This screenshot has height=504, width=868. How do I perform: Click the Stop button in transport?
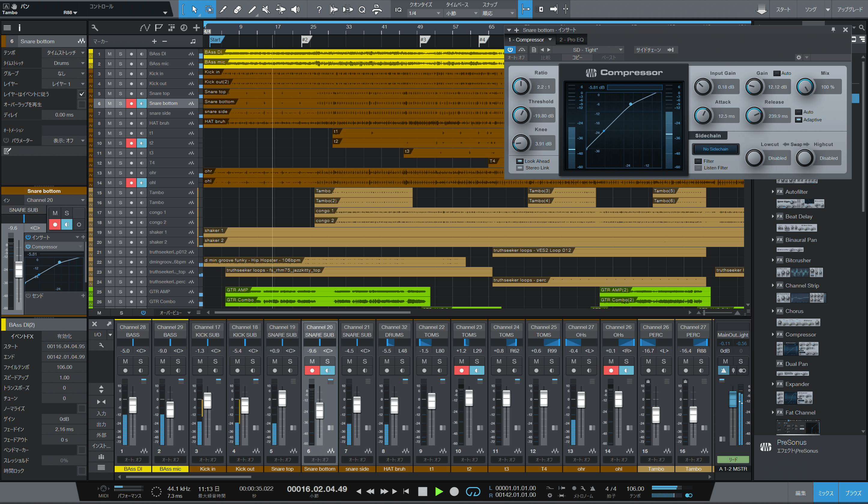pyautogui.click(x=423, y=491)
